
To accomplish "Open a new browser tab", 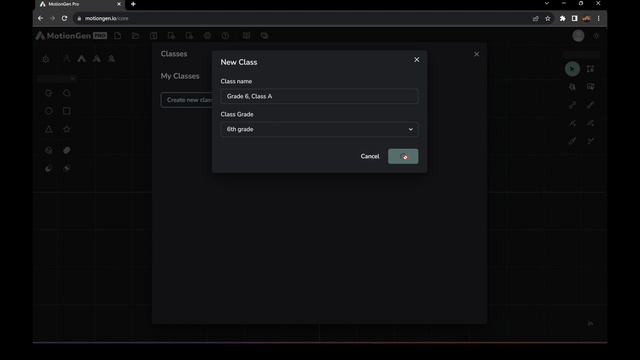I will pos(133,4).
